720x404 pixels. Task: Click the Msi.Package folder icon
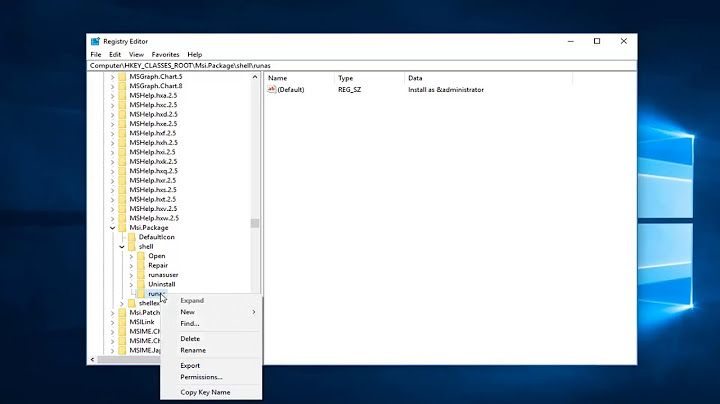(x=122, y=228)
